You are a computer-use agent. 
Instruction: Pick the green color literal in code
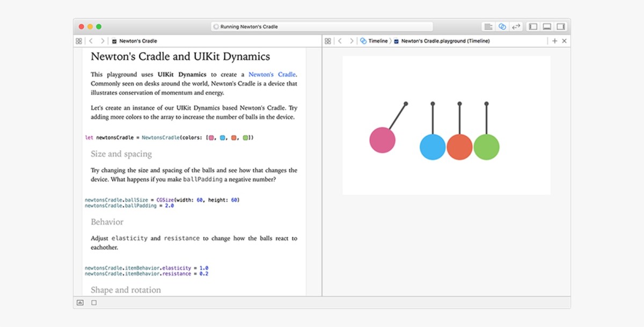(245, 138)
